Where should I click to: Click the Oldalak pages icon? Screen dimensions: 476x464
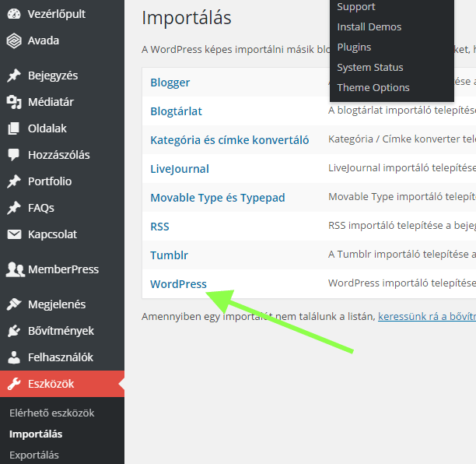click(14, 128)
